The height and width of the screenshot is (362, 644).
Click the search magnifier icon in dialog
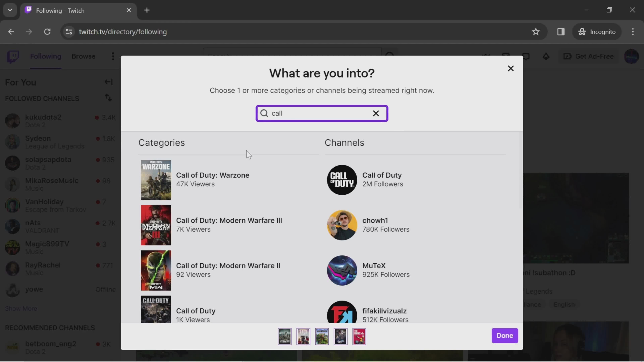pyautogui.click(x=264, y=113)
